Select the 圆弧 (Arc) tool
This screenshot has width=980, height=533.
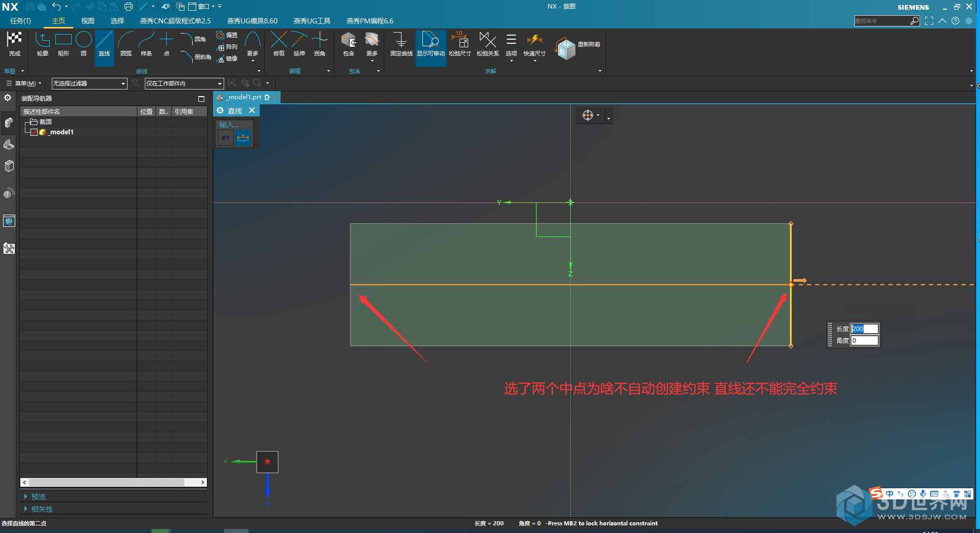coord(126,44)
